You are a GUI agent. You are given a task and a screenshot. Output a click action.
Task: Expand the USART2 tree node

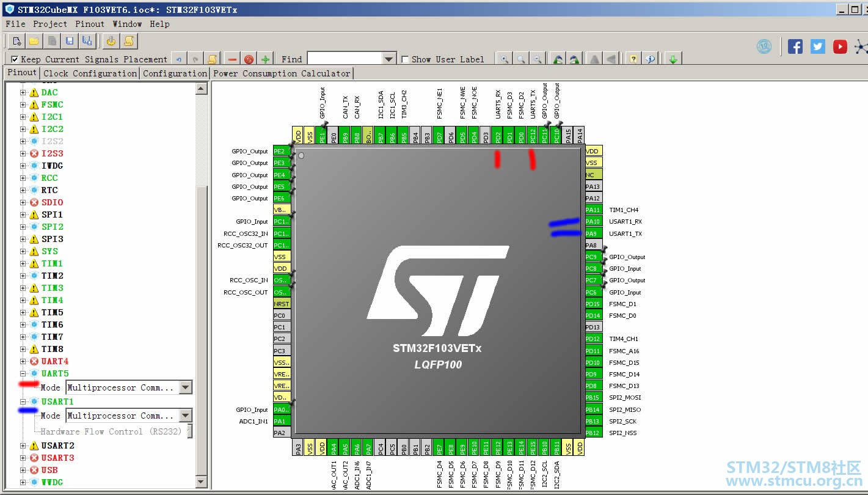(23, 446)
